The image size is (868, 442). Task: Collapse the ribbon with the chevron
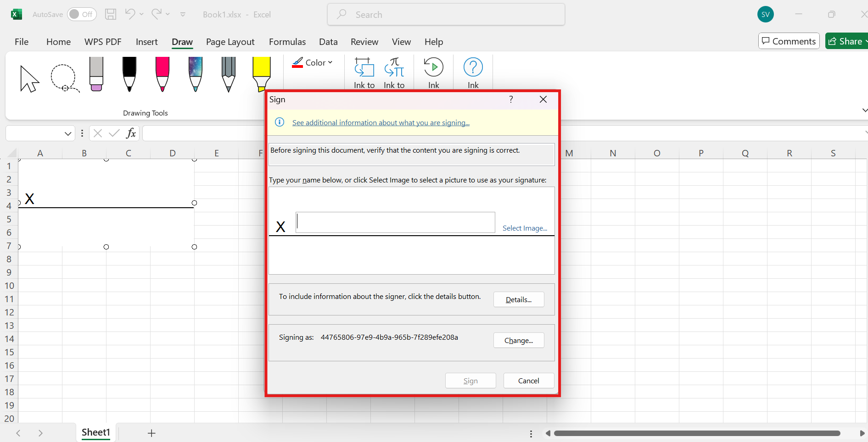[864, 110]
